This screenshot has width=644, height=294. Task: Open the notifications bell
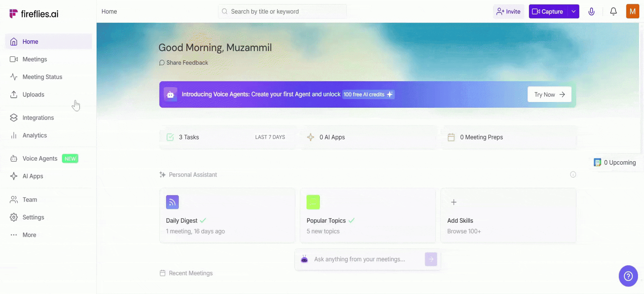tap(613, 12)
